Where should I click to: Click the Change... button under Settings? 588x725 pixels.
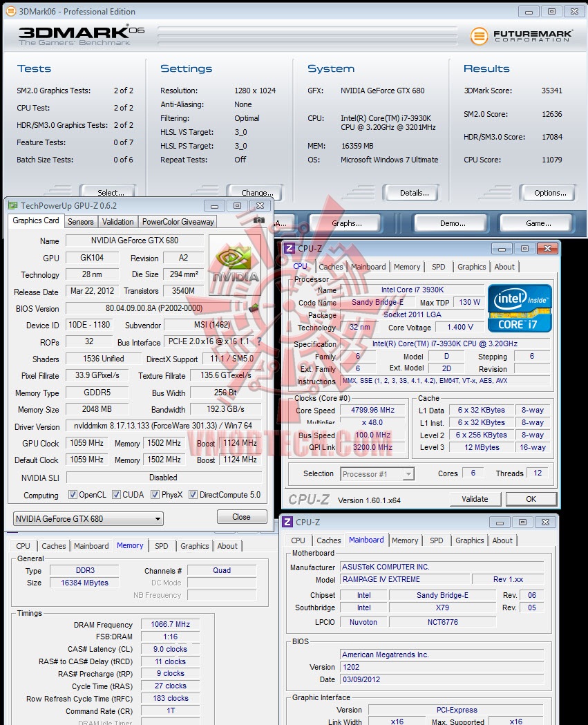pos(256,192)
